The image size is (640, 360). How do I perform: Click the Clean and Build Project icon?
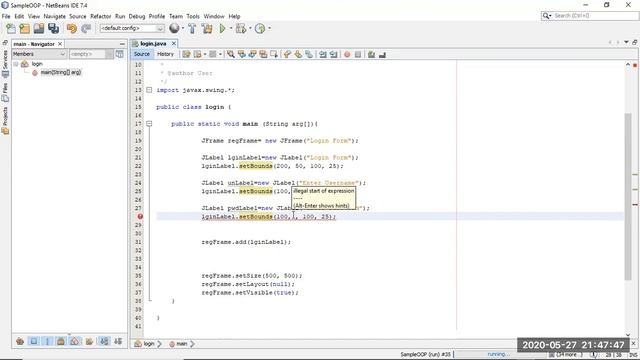pyautogui.click(x=207, y=28)
